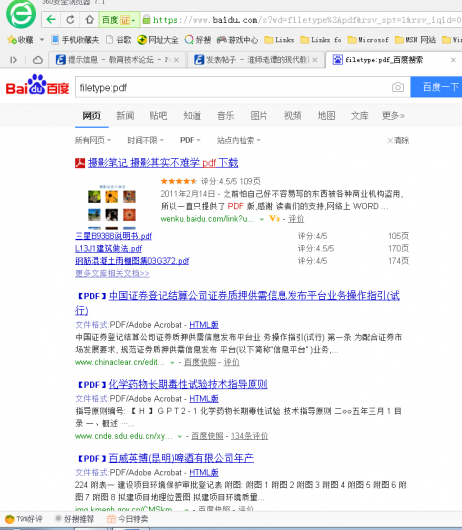
Task: Open HTML版 of the 化学药物 result
Action: (x=204, y=399)
